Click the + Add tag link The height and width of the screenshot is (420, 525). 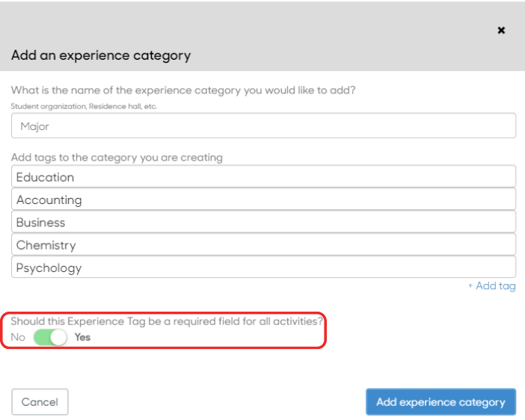(x=492, y=286)
